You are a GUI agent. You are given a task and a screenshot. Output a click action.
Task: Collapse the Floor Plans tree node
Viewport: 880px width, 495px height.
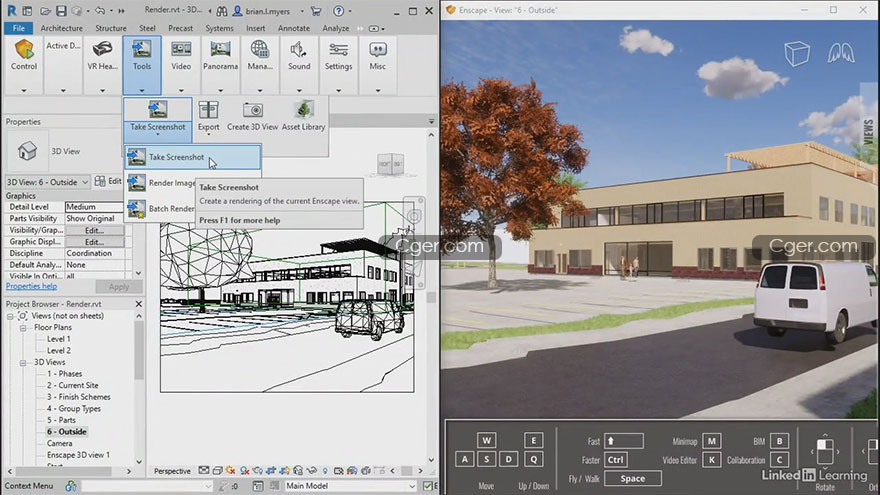point(23,328)
